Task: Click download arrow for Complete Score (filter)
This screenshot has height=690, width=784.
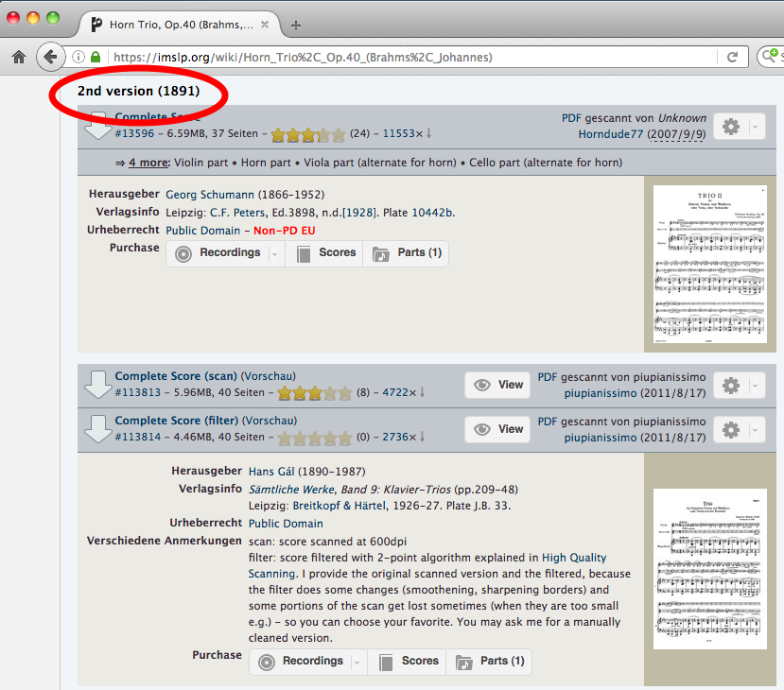Action: click(98, 429)
